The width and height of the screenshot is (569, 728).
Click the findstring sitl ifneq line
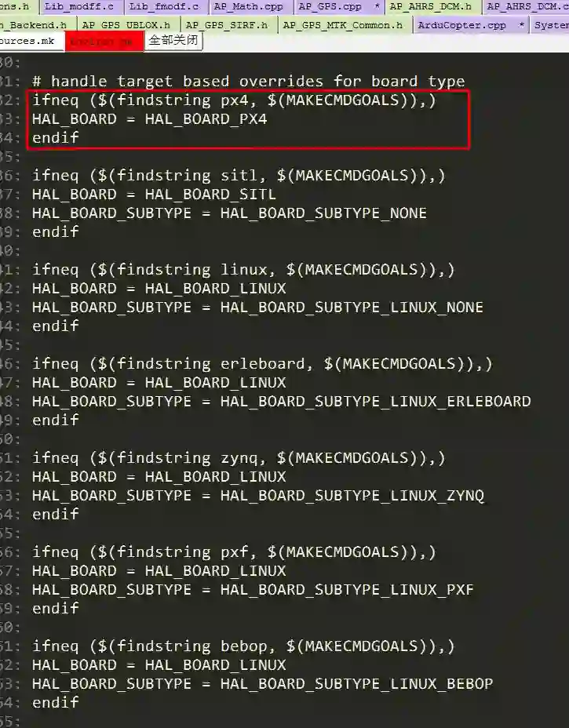click(x=239, y=176)
